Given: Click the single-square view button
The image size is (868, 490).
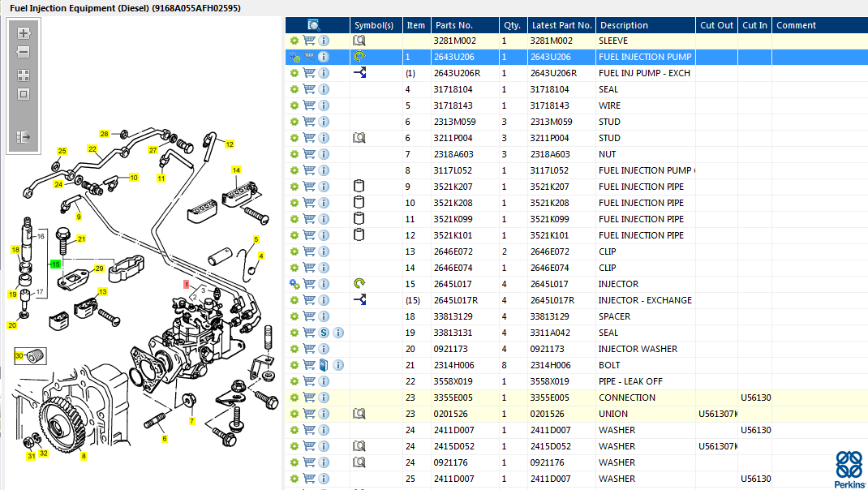Looking at the screenshot, I should click(x=24, y=94).
